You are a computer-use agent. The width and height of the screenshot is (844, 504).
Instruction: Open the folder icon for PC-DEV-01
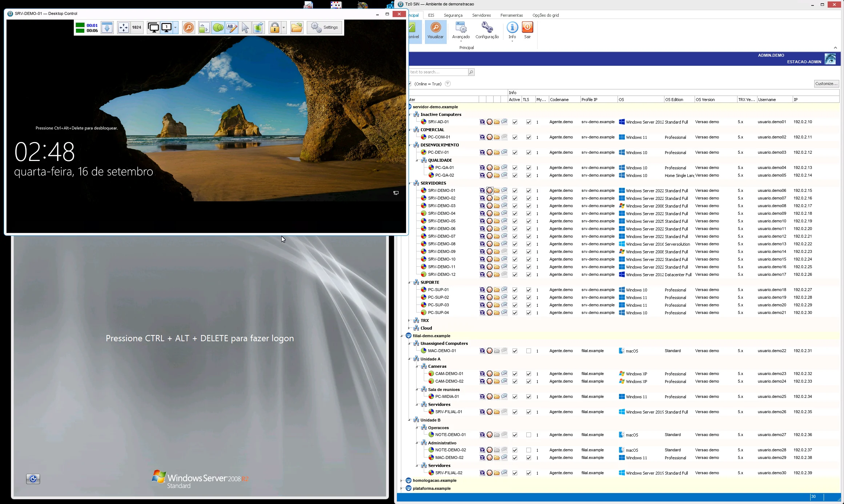pos(497,152)
